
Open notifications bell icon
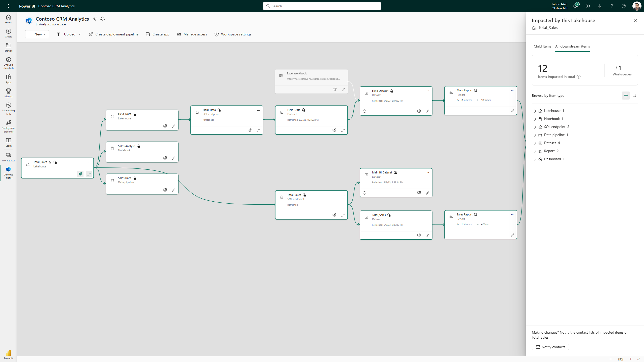coord(575,6)
